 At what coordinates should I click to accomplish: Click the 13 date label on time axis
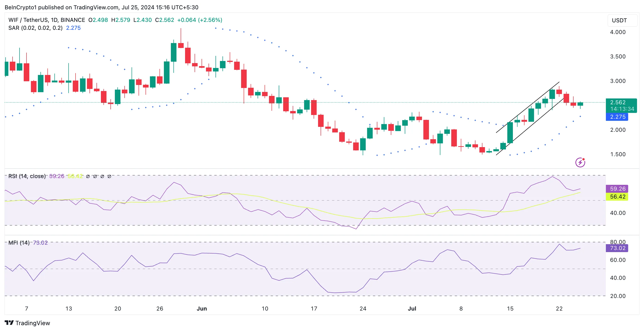pyautogui.click(x=69, y=308)
